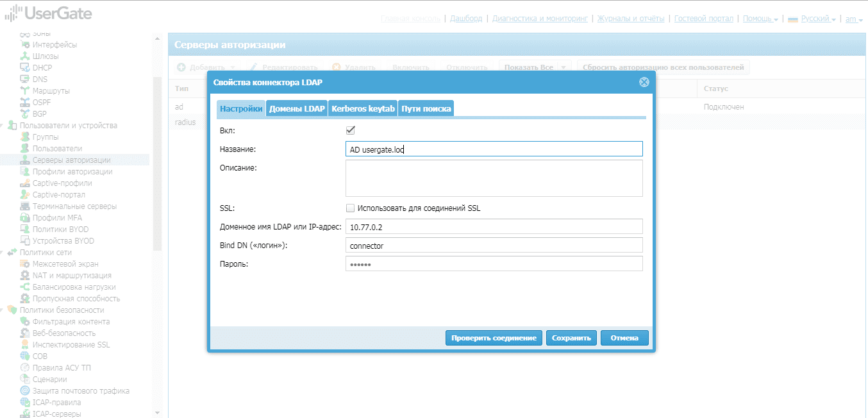Viewport: 868px width, 418px height.
Task: Click the ICAP-правила icon
Action: 25,402
